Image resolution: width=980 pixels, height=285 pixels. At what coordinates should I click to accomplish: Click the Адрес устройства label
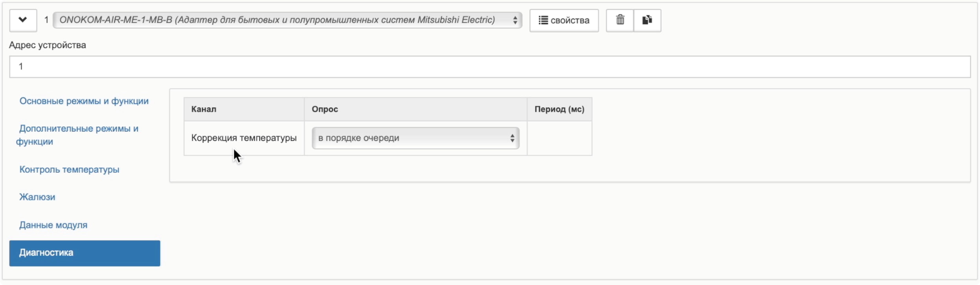(48, 45)
